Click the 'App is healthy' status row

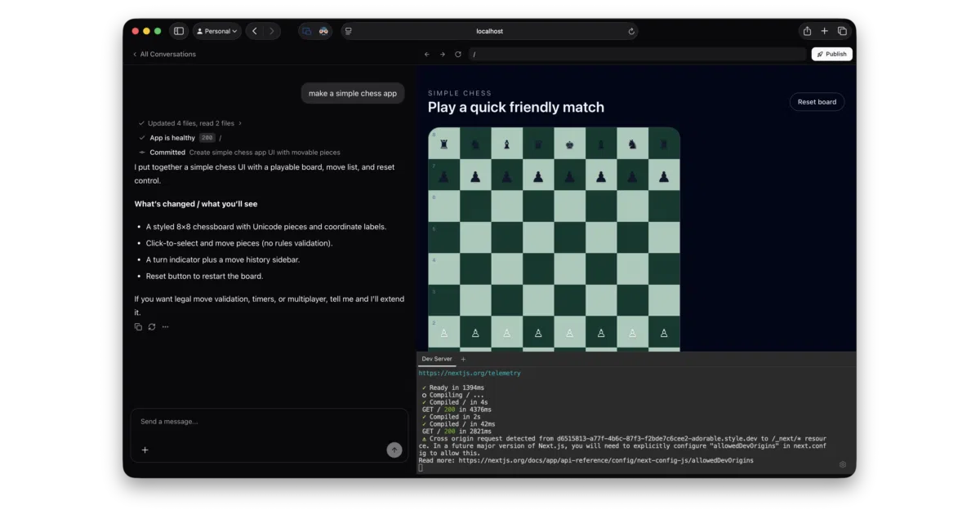pyautogui.click(x=180, y=138)
